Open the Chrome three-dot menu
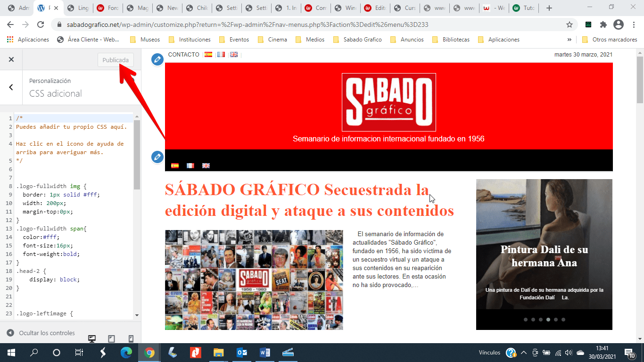This screenshot has height=362, width=644. click(633, 25)
